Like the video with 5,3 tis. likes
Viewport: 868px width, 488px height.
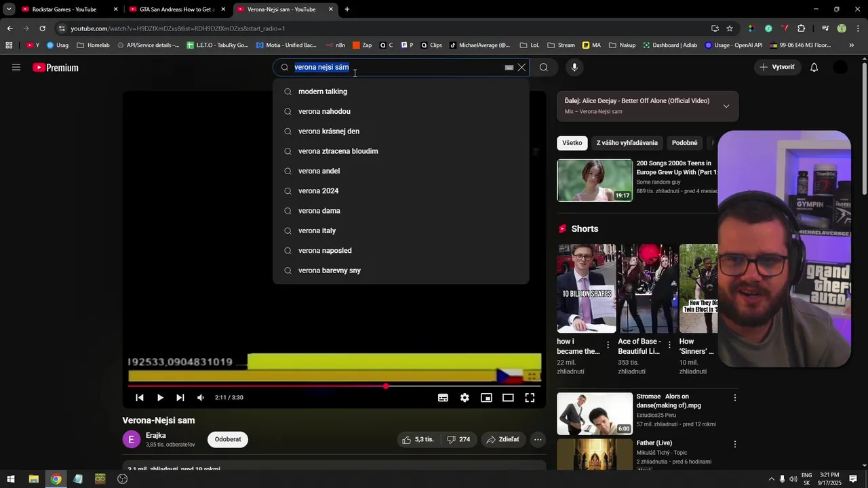418,440
